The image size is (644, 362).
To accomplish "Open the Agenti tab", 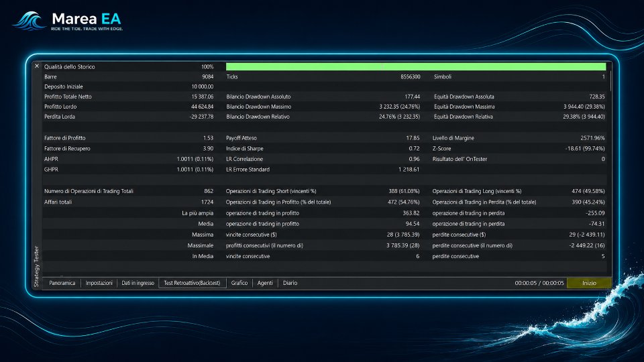I will [265, 283].
